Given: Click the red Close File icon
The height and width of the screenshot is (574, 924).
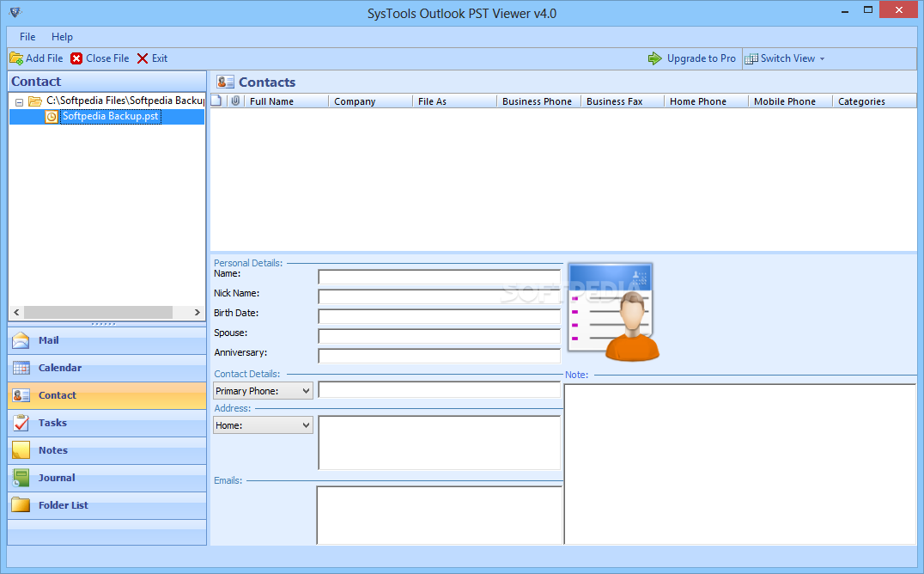Looking at the screenshot, I should click(76, 58).
